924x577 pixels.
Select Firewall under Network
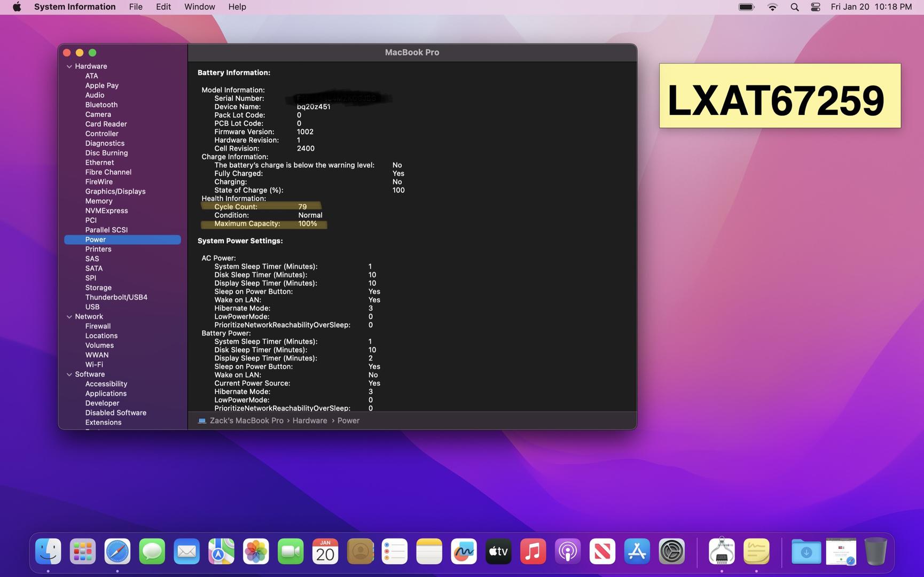coord(98,326)
